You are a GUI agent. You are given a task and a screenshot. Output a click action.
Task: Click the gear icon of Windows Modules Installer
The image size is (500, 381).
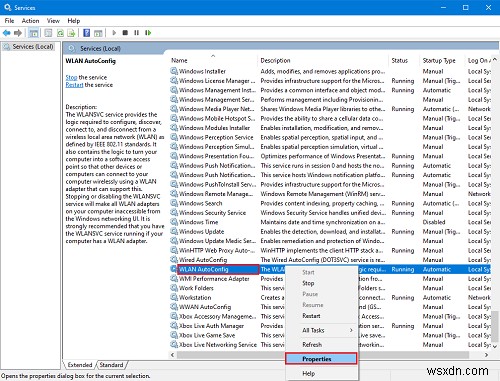point(174,128)
